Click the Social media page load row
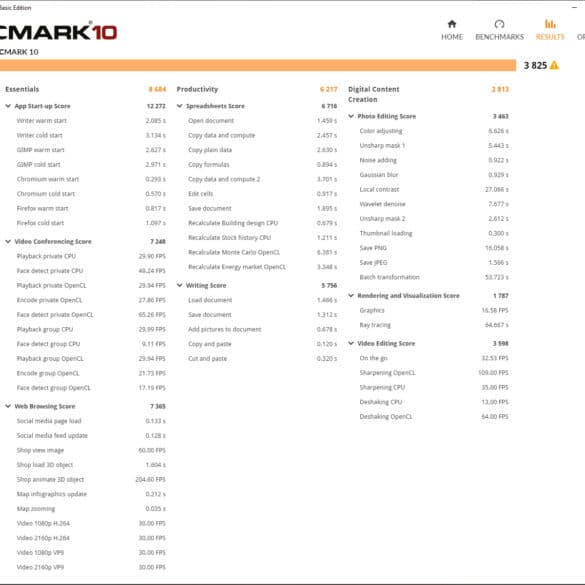This screenshot has width=585, height=585. [91, 421]
